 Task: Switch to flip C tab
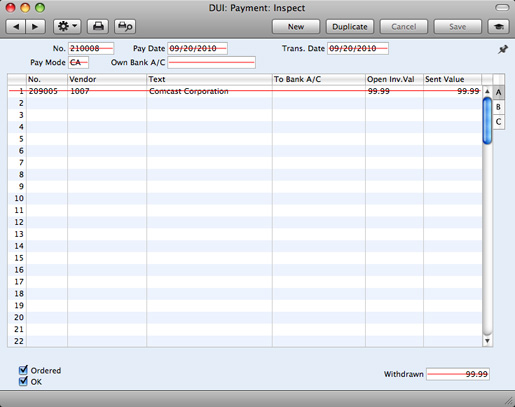coord(498,122)
